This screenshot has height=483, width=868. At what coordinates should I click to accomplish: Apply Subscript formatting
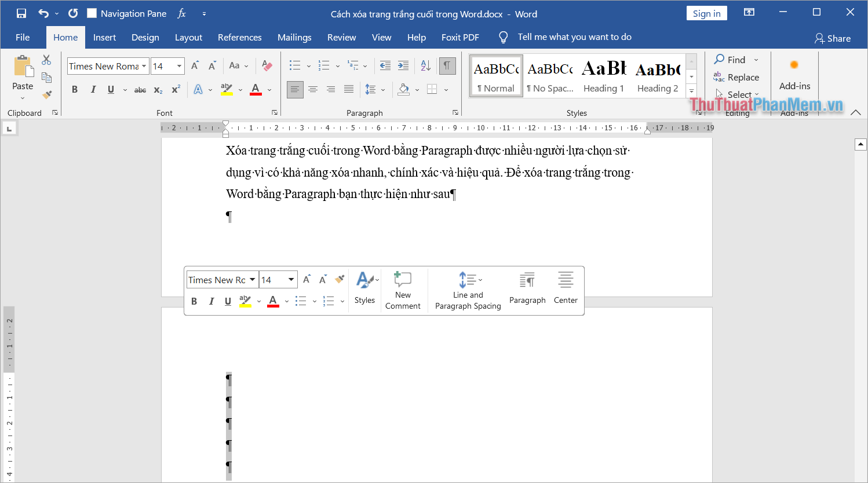(158, 90)
